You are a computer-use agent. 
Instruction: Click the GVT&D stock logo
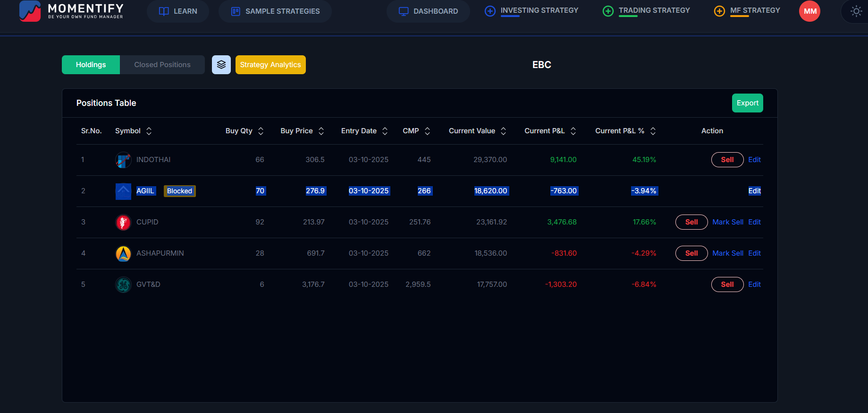coord(123,285)
